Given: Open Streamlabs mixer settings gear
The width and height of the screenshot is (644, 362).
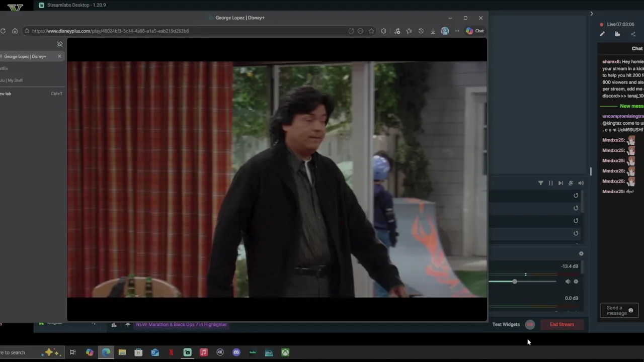Looking at the screenshot, I should click(581, 254).
